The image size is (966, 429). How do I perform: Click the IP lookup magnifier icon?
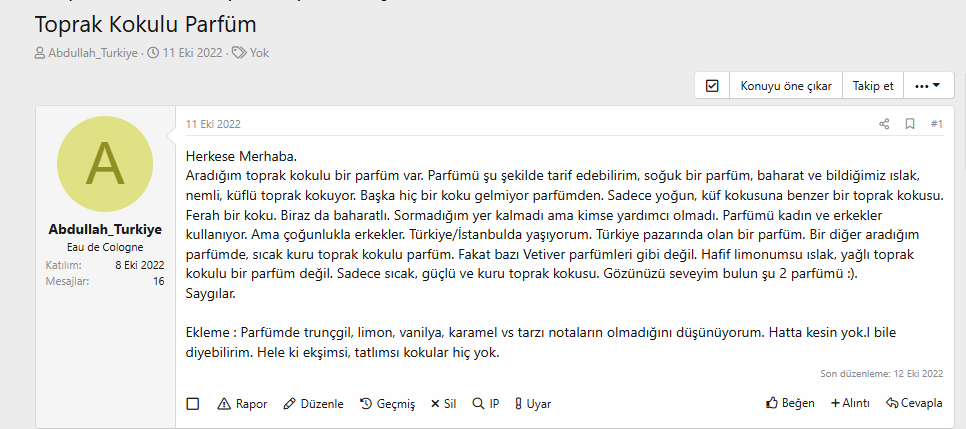[479, 404]
